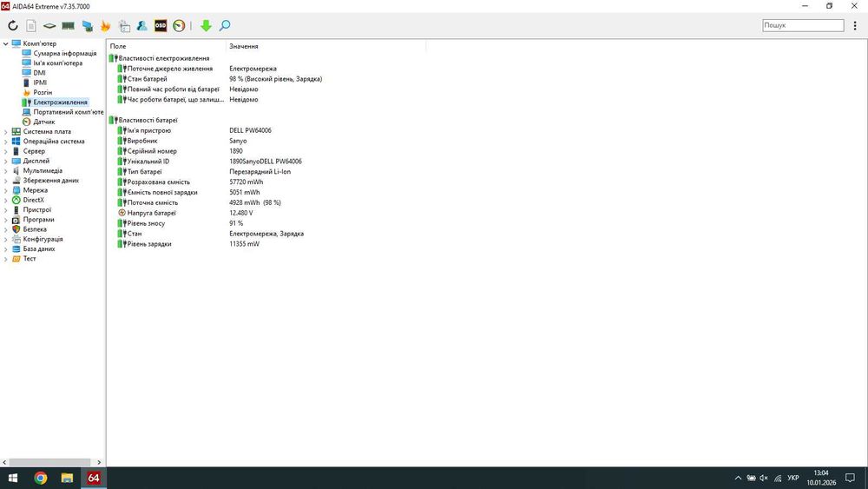Click the Пристрої device icon
This screenshot has height=489, width=868.
(x=16, y=210)
